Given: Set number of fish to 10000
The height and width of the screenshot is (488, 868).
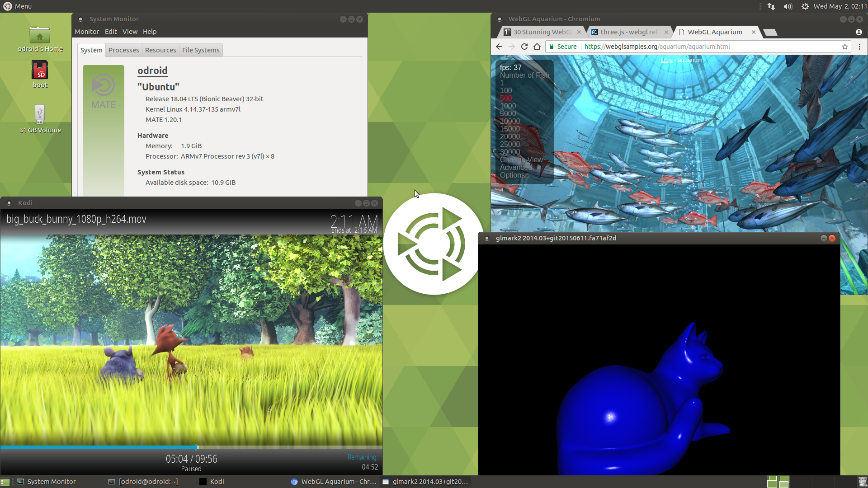Looking at the screenshot, I should 510,122.
